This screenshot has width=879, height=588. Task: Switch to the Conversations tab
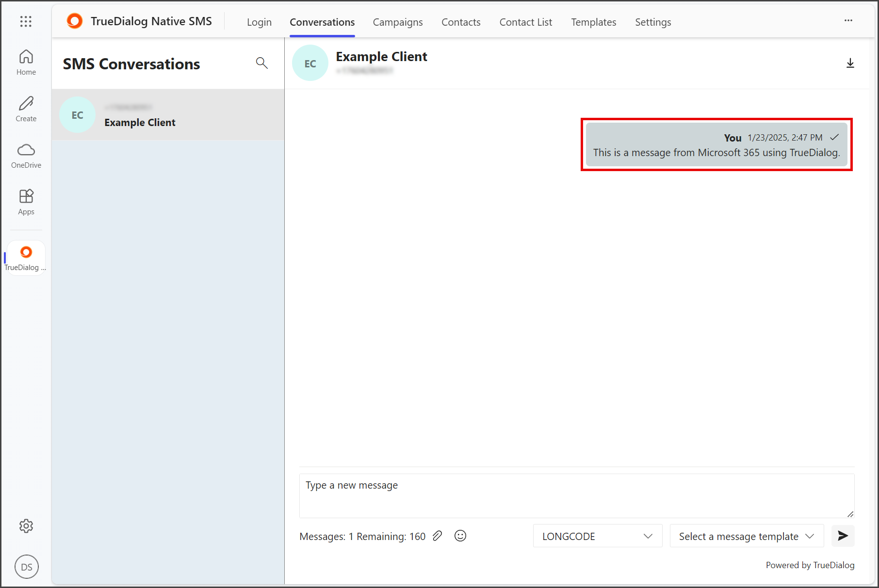(x=322, y=22)
